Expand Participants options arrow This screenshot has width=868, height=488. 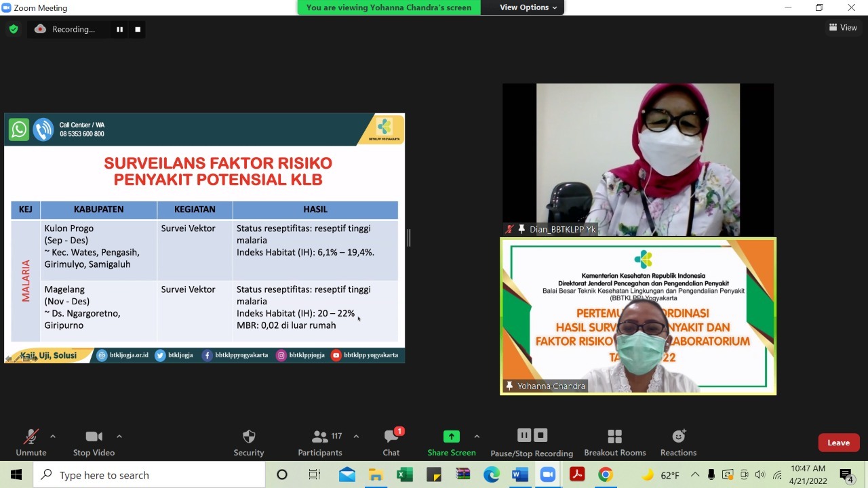(356, 436)
